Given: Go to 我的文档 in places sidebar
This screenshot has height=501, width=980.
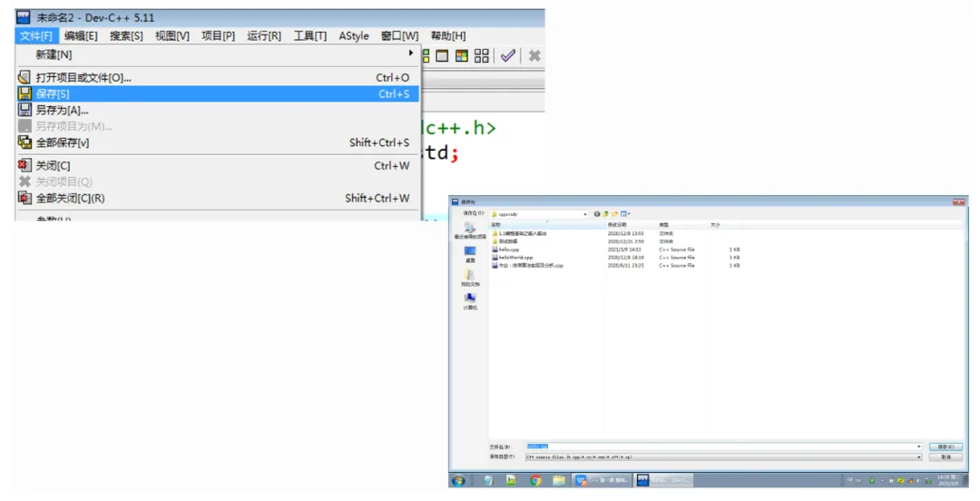Looking at the screenshot, I should point(470,278).
